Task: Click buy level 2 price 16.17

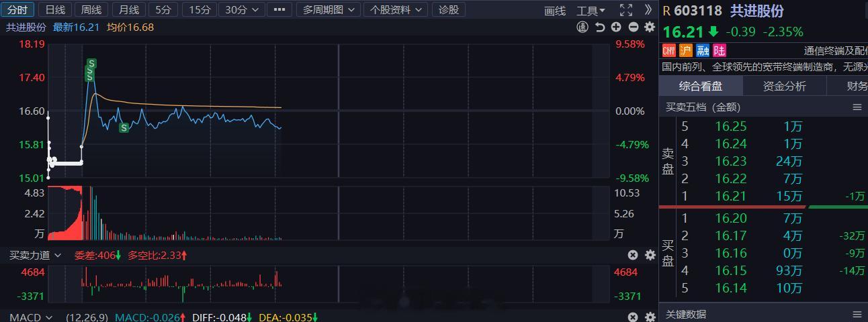Action: click(731, 235)
